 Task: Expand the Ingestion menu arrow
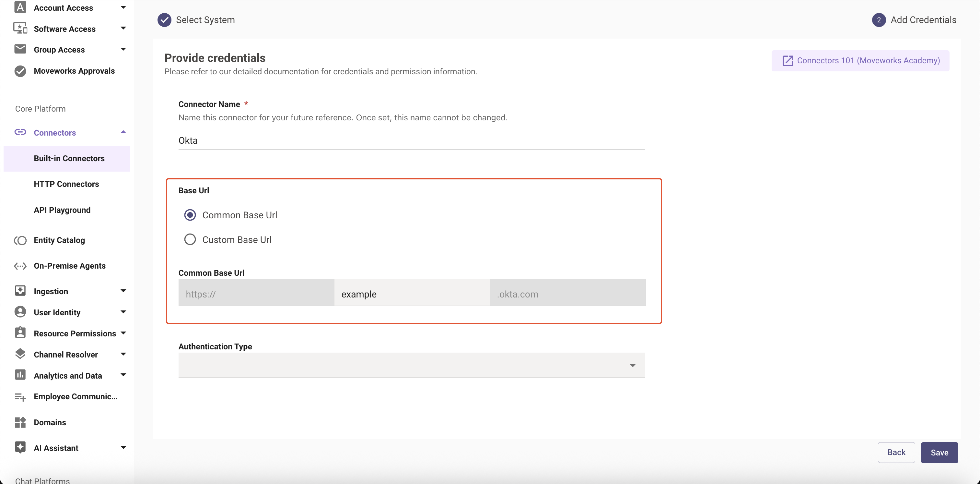pyautogui.click(x=123, y=291)
